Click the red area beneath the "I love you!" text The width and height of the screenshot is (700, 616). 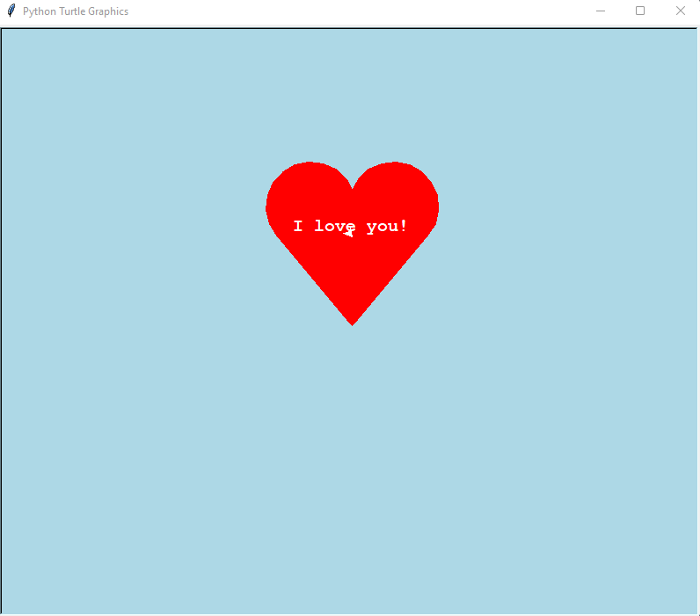tap(353, 272)
